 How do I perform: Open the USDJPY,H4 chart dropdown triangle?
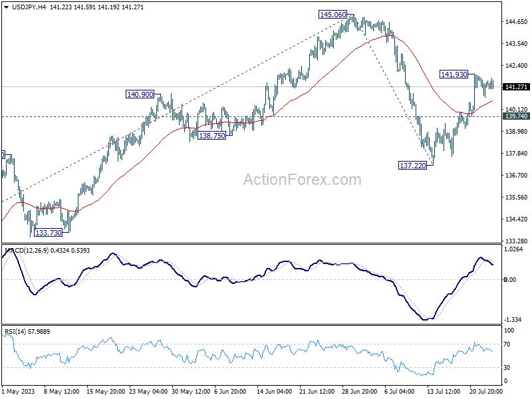click(x=7, y=7)
